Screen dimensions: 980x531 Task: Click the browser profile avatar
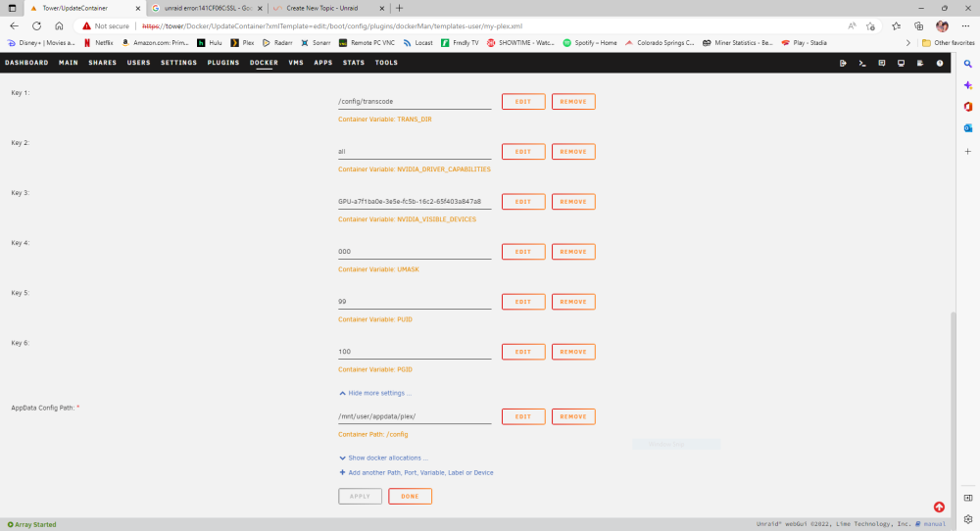(x=942, y=26)
